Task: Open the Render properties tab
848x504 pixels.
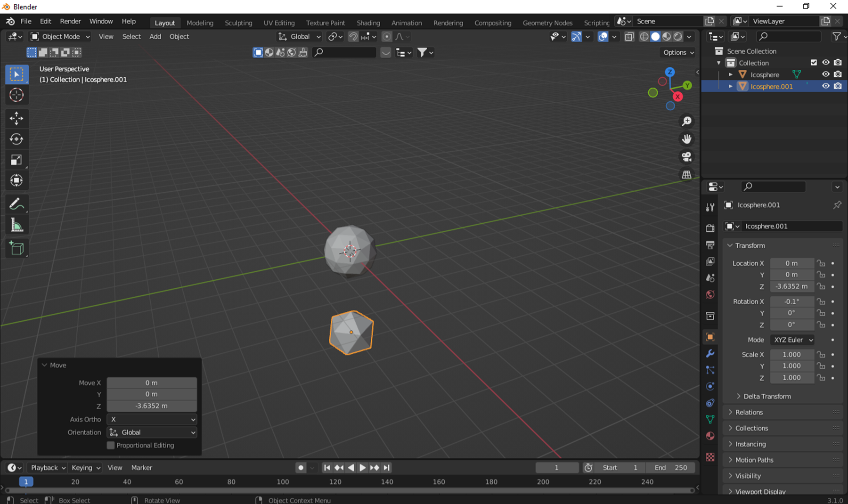Action: pyautogui.click(x=710, y=228)
